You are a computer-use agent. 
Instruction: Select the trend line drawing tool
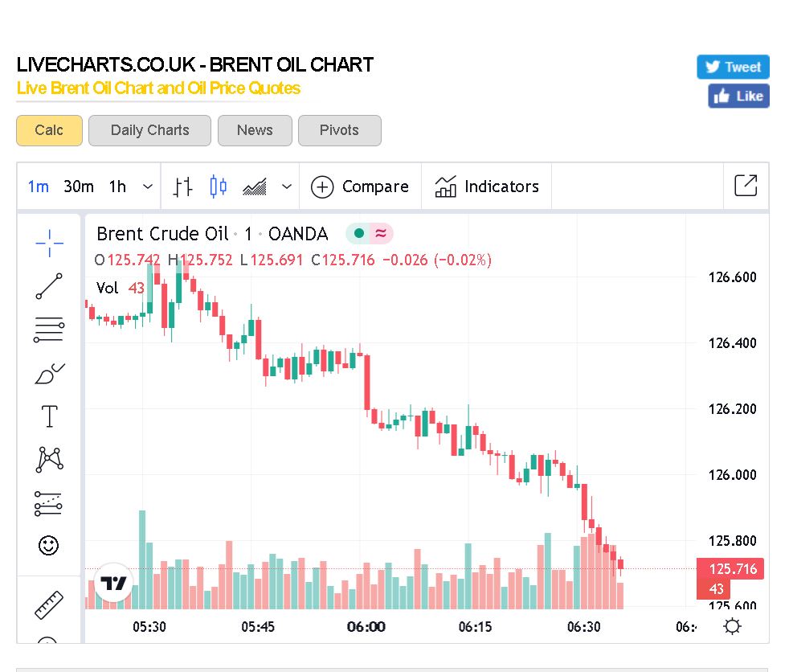tap(49, 286)
